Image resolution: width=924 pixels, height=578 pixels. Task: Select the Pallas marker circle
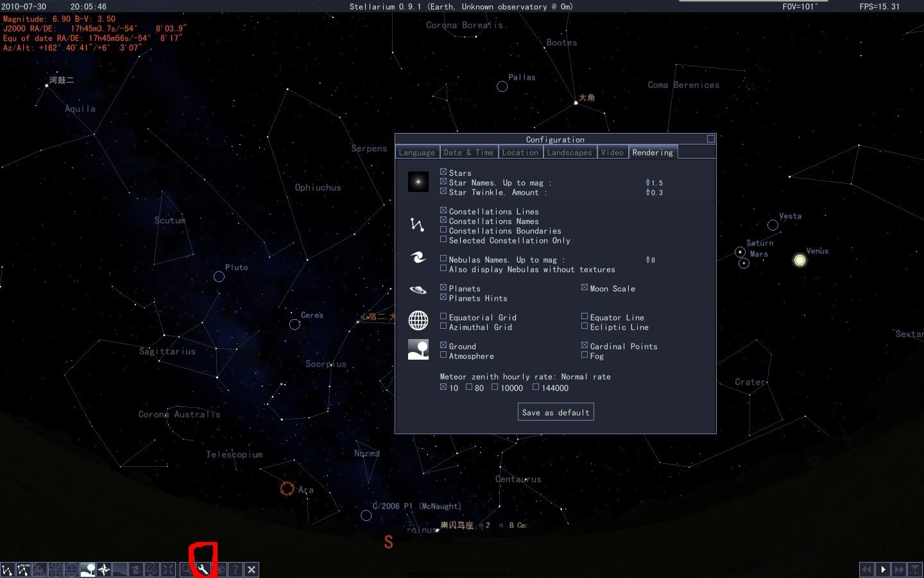point(502,86)
